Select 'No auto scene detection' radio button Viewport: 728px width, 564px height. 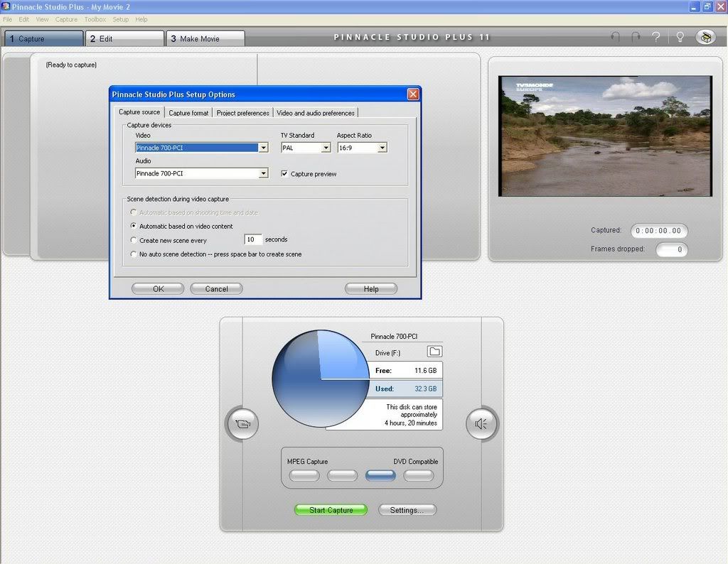tap(134, 254)
